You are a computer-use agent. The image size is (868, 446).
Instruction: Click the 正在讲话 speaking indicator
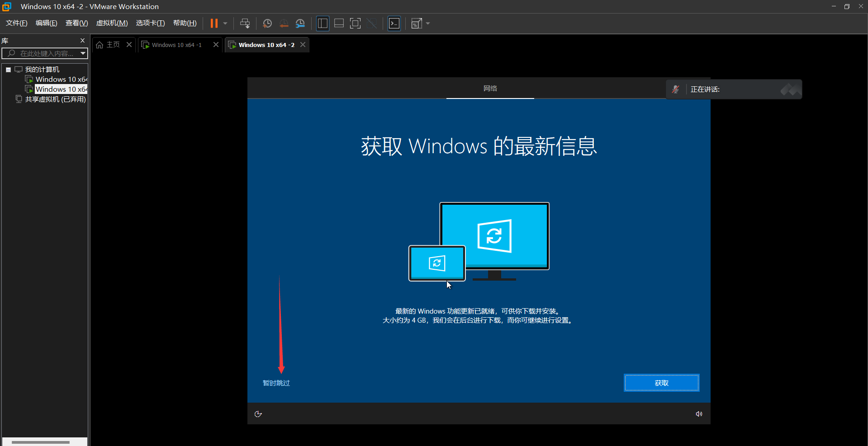pos(705,89)
